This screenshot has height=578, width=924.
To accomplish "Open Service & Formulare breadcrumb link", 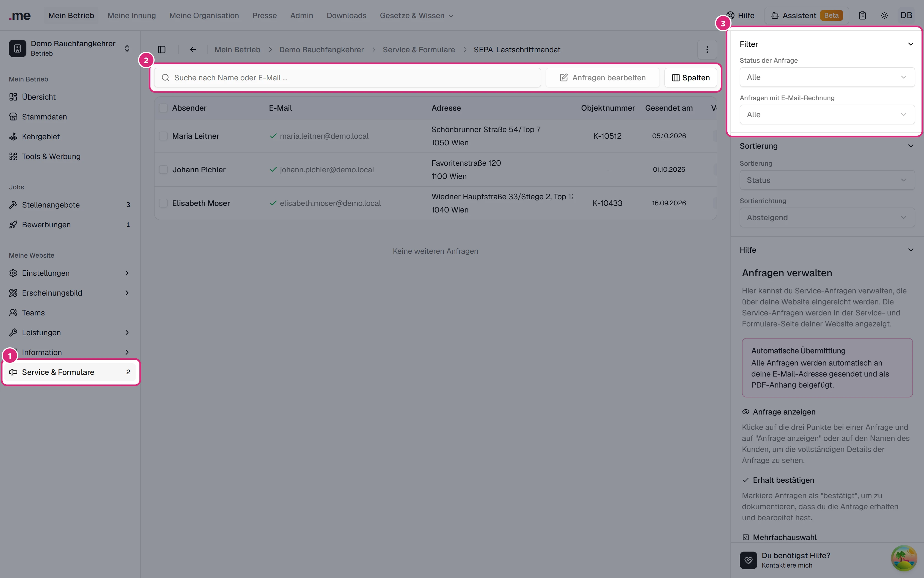I will coord(419,50).
